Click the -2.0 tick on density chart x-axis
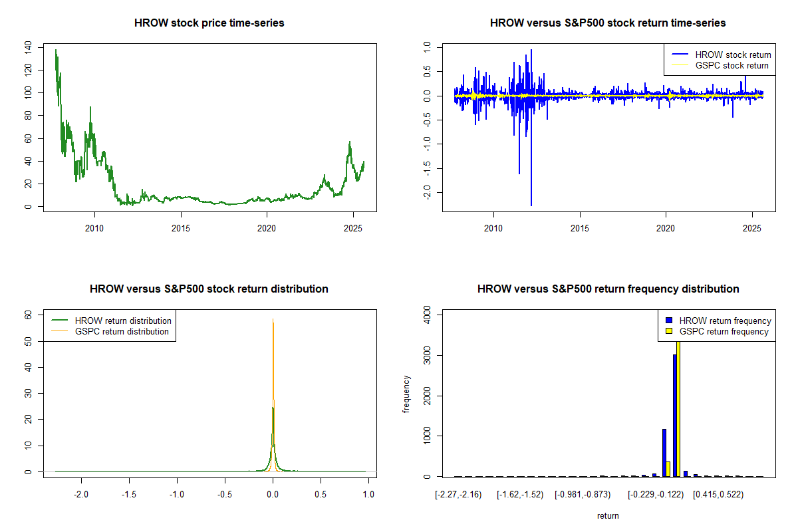798x532 pixels. click(81, 495)
